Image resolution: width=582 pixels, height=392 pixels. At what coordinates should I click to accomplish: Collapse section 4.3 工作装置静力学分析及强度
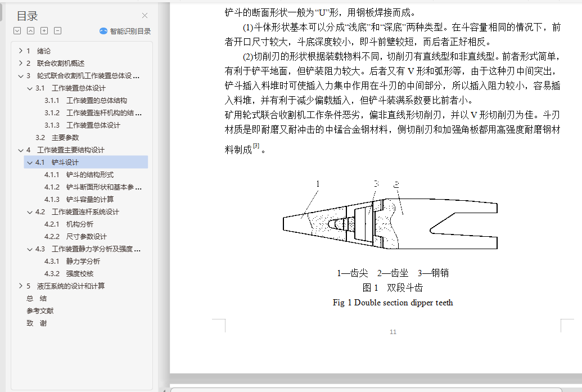(30, 249)
